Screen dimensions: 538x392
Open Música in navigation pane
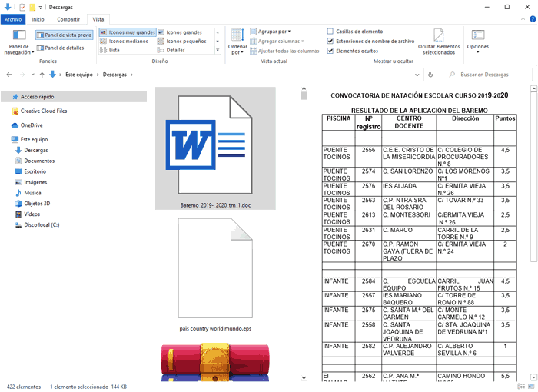(32, 193)
